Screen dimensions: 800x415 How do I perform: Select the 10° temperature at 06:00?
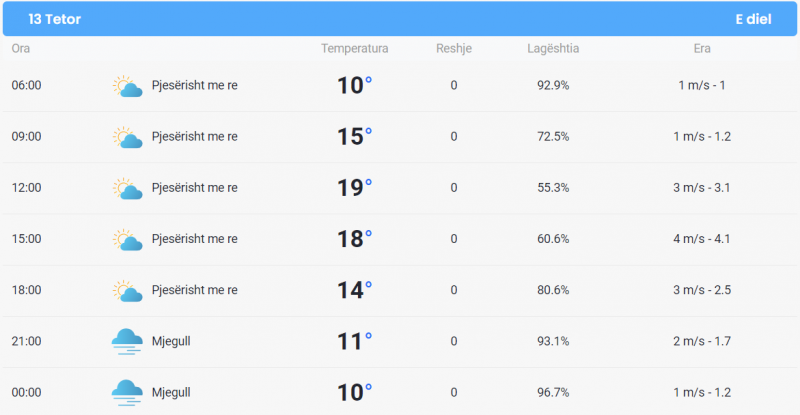(x=355, y=85)
